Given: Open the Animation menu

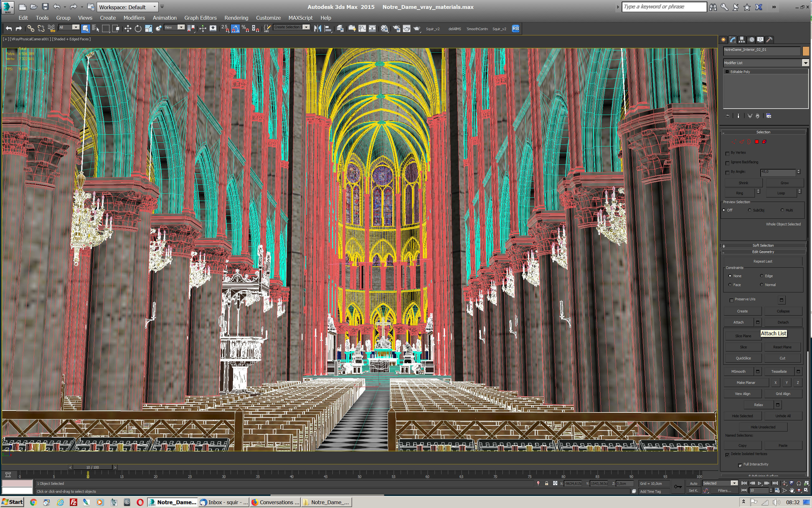Looking at the screenshot, I should click(x=164, y=18).
